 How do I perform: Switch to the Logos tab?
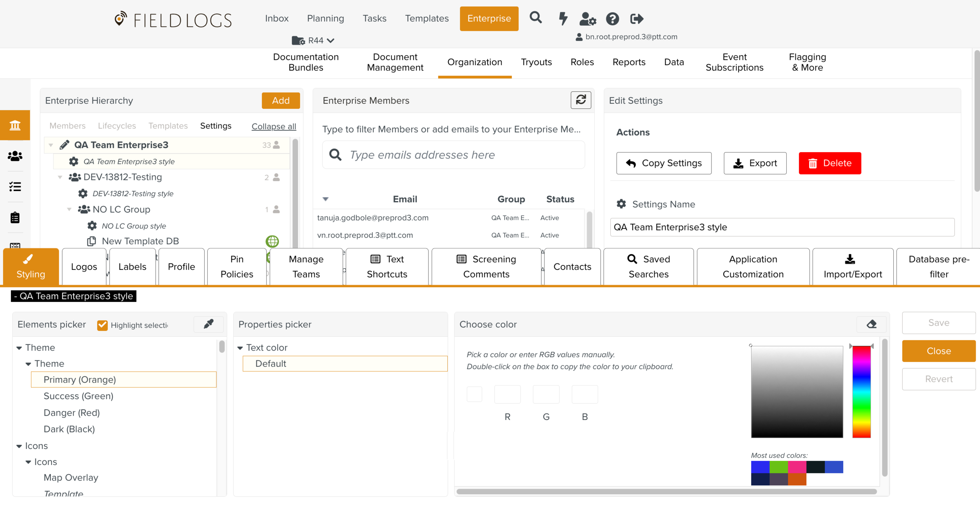click(x=84, y=267)
